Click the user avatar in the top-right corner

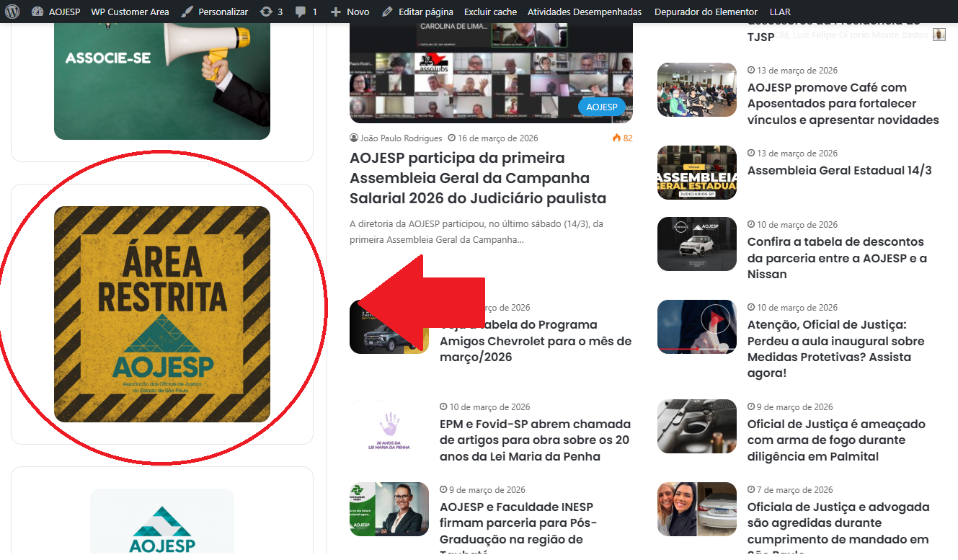[939, 35]
